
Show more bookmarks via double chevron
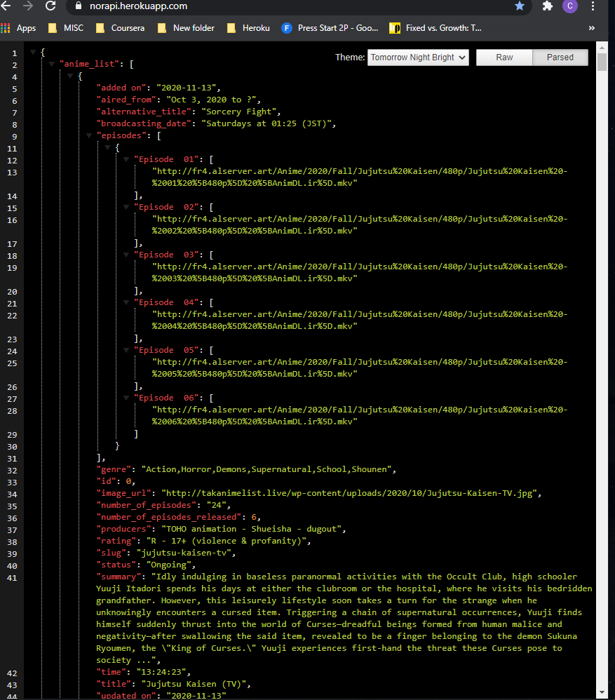591,28
